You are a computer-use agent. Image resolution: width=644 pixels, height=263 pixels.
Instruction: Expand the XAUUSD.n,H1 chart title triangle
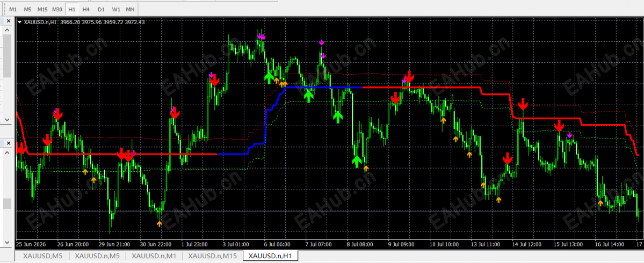click(x=19, y=22)
